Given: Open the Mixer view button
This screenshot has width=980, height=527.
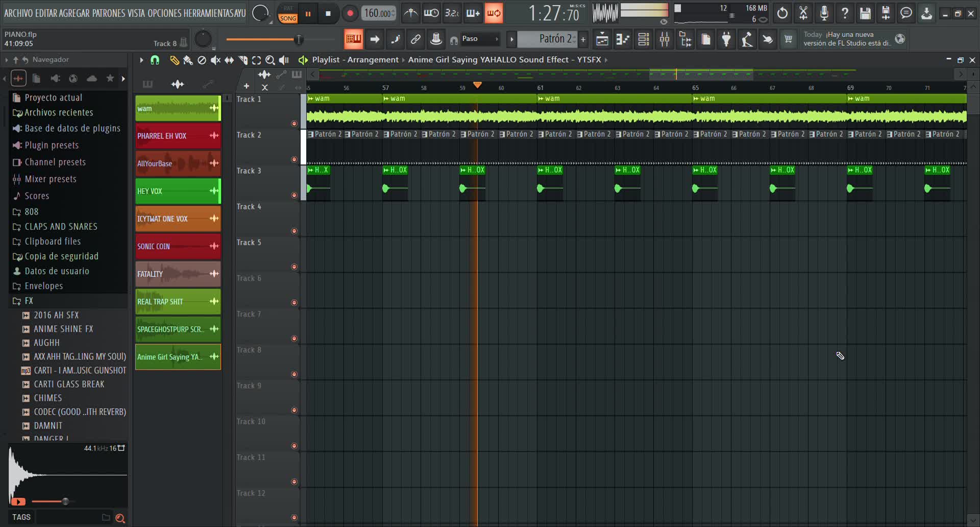Looking at the screenshot, I should 665,39.
